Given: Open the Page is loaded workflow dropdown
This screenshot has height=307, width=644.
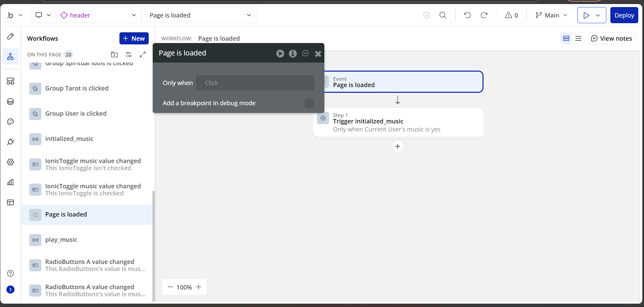Looking at the screenshot, I should (x=201, y=15).
